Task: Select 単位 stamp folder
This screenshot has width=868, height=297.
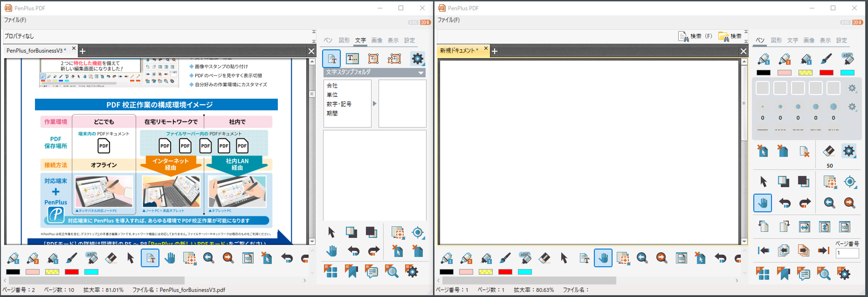Action: 332,94
